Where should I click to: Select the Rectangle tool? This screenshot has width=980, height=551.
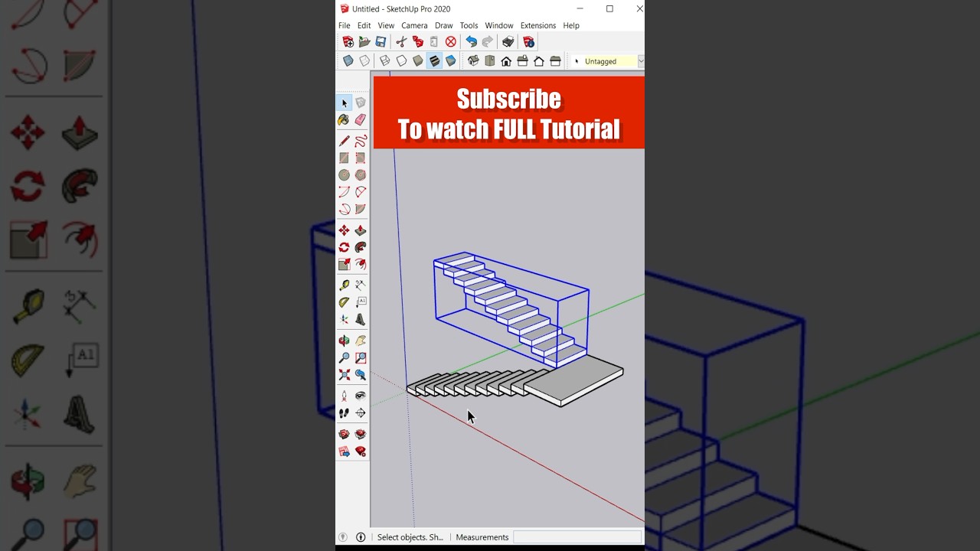tap(344, 158)
